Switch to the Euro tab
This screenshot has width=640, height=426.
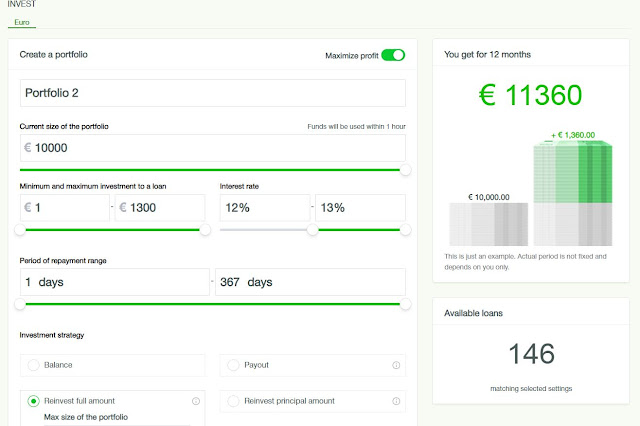tap(22, 22)
